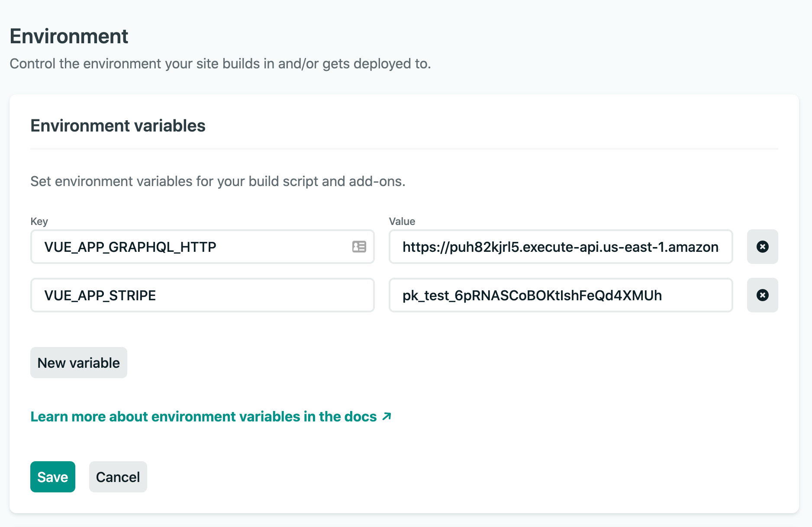812x527 pixels.
Task: Click the pk_test Stripe value field
Action: point(560,295)
